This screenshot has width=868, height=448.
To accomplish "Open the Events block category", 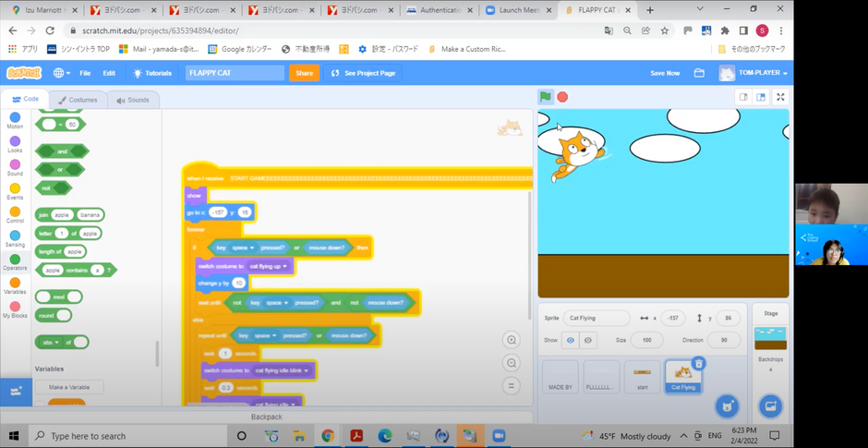I will (15, 191).
